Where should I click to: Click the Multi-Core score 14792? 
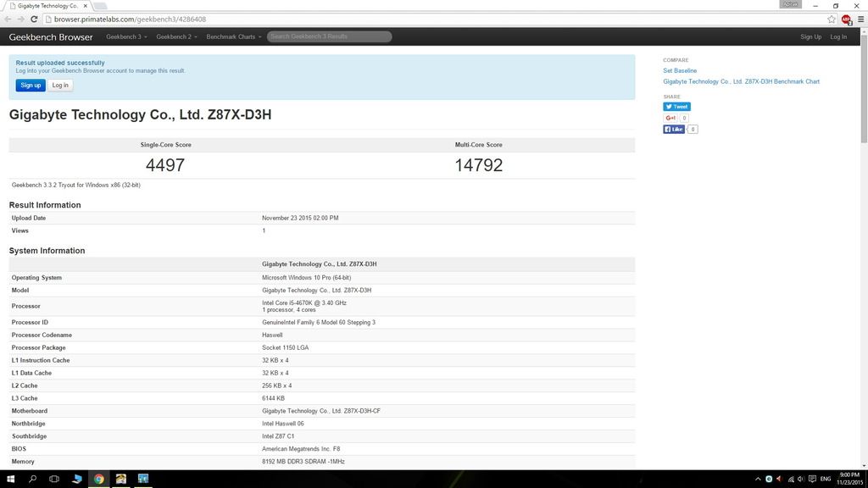pyautogui.click(x=479, y=165)
